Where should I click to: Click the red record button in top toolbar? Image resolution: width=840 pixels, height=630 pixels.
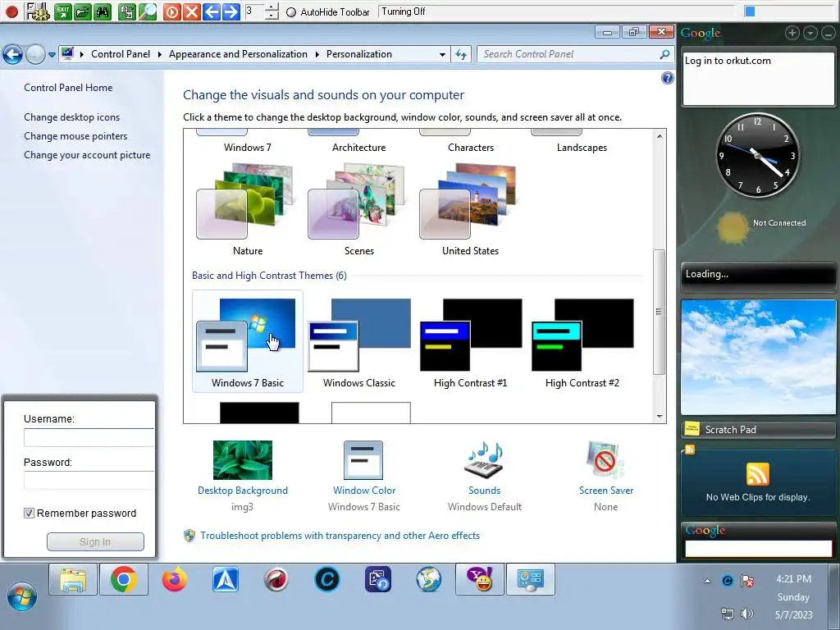tap(11, 11)
